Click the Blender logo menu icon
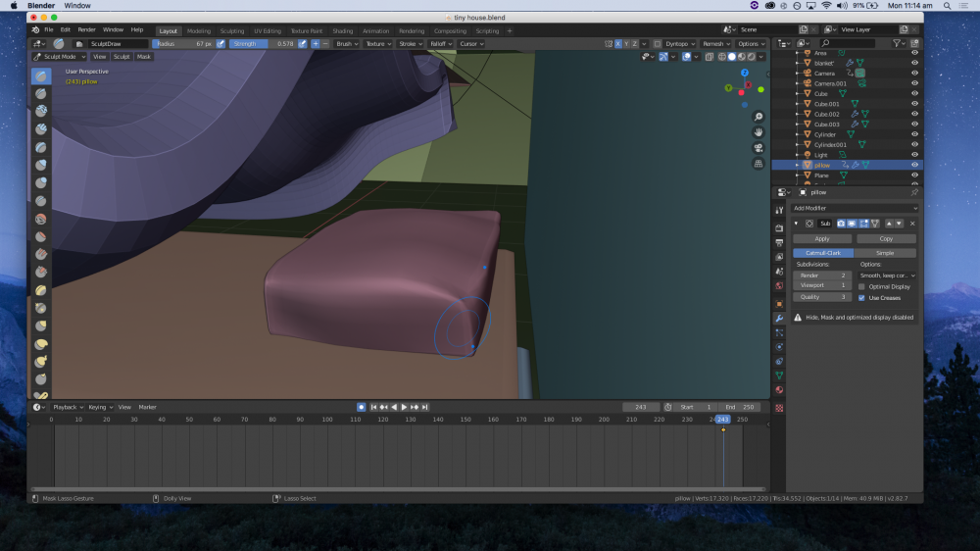 tap(35, 30)
